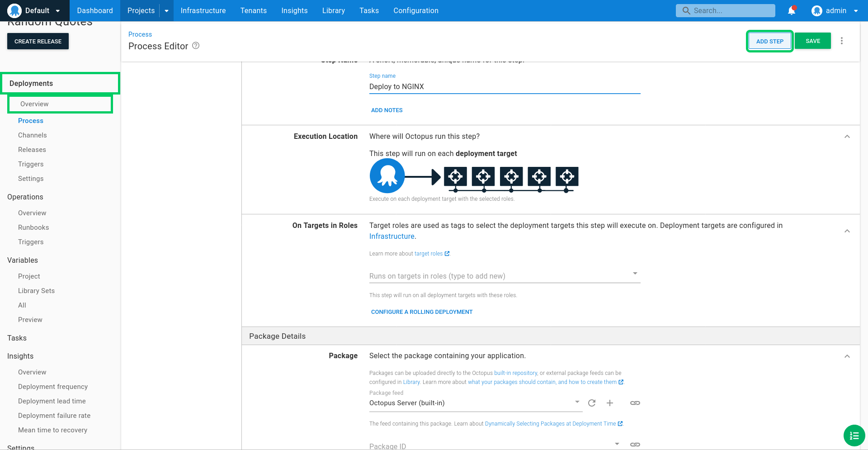Open the Projects dropdown arrow

tap(166, 10)
